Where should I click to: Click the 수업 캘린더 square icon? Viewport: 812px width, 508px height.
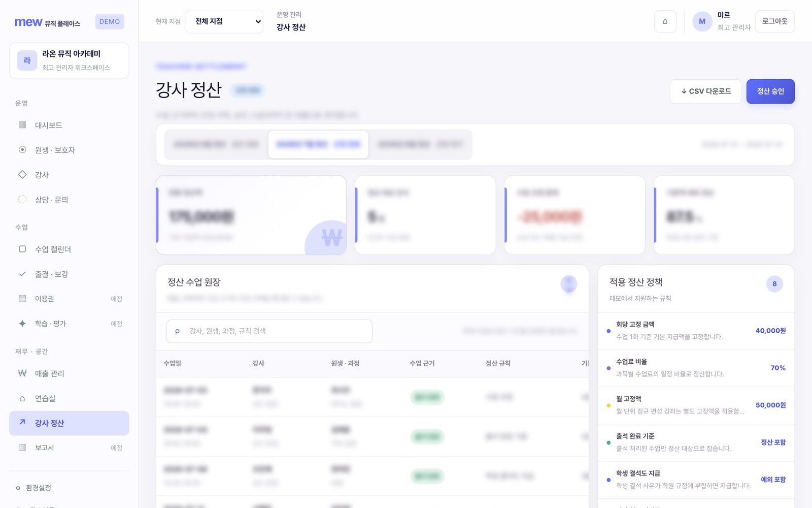(22, 249)
